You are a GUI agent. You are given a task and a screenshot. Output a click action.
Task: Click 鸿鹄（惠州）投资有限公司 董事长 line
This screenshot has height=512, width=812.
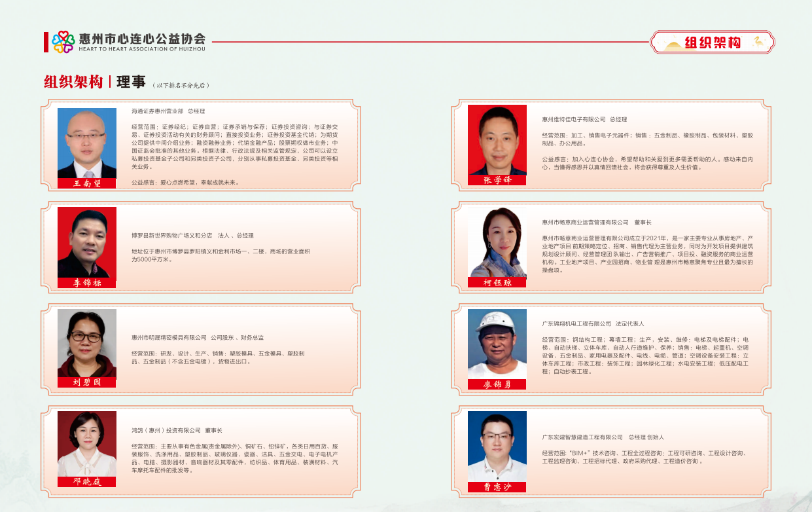(177, 430)
